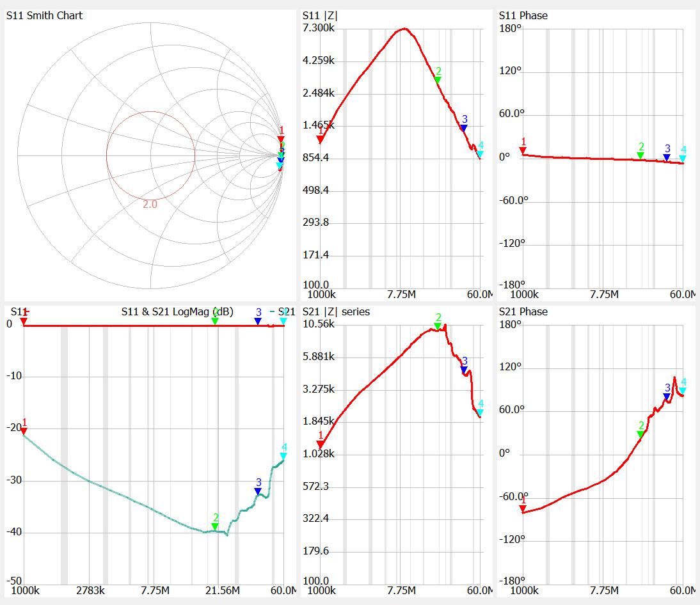Image resolution: width=700 pixels, height=605 pixels.
Task: Click red marker 1 in S21 Phase chart
Action: pos(523,508)
